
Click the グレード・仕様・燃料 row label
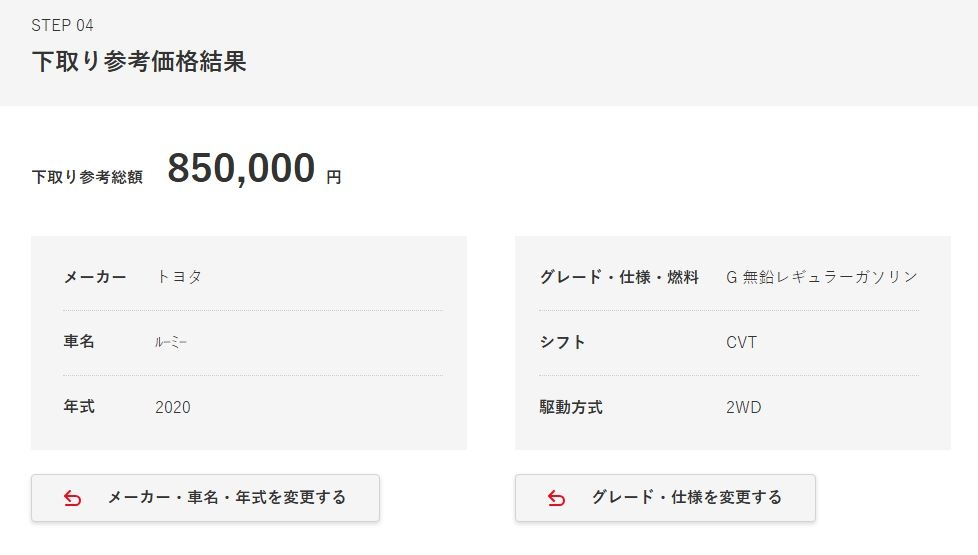click(619, 277)
